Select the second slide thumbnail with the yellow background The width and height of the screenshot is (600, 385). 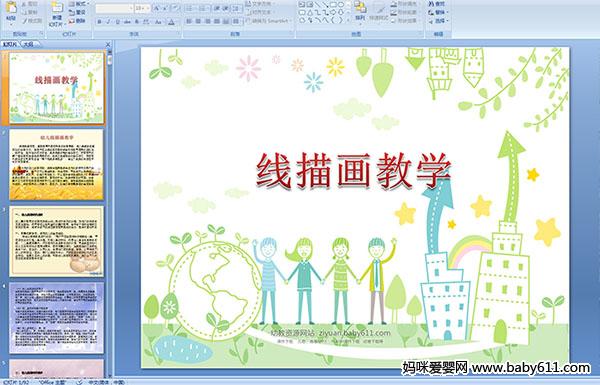56,165
